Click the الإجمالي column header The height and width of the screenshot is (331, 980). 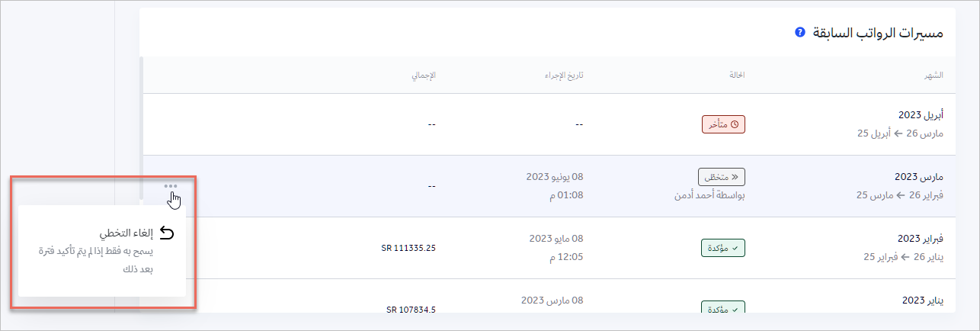pyautogui.click(x=423, y=75)
